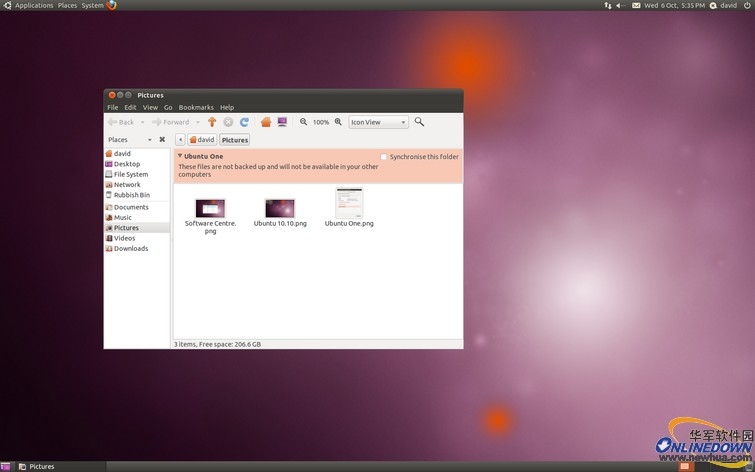Screen dimensions: 755x472
Task: Click status text 3 items, Free space
Action: (x=218, y=344)
